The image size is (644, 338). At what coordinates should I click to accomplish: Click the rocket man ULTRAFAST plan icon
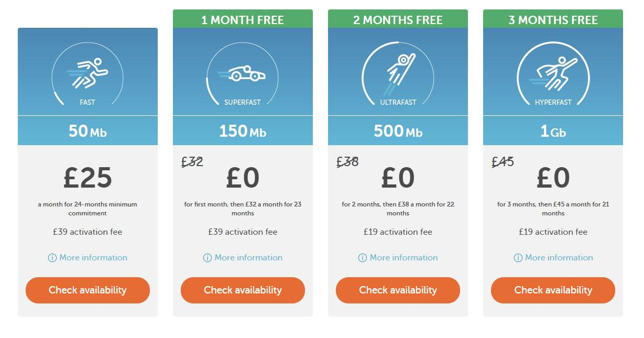(398, 74)
